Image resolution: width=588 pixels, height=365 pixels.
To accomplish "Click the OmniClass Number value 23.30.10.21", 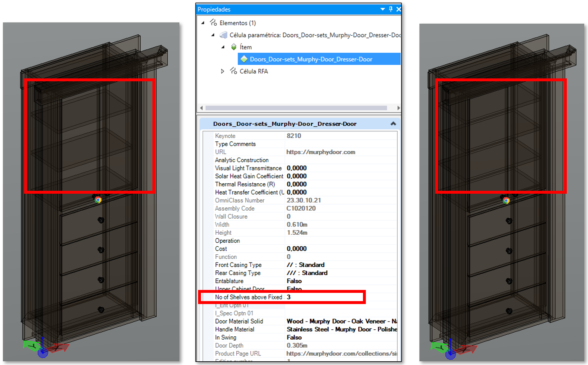I will [304, 200].
